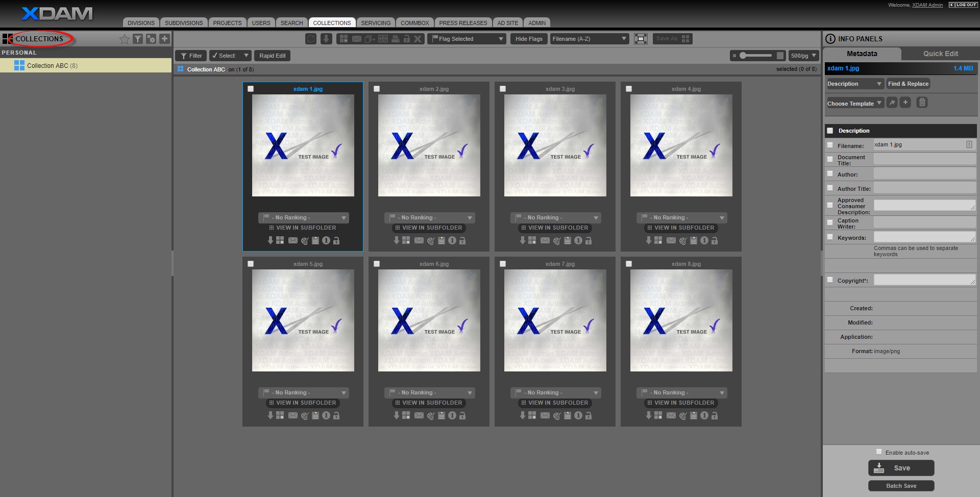Click the delete template trash icon
Image resolution: width=980 pixels, height=497 pixels.
(922, 103)
